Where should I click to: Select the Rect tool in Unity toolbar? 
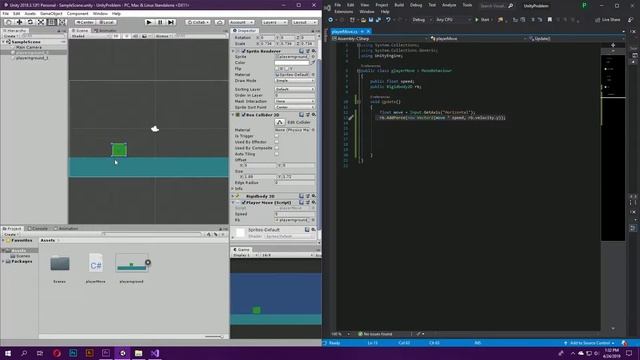coord(51,22)
